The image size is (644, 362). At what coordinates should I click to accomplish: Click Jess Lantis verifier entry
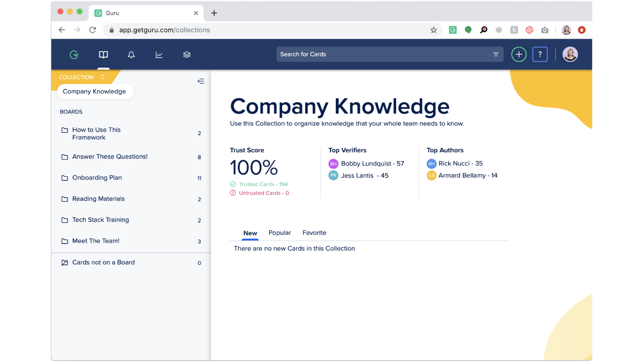click(x=359, y=176)
